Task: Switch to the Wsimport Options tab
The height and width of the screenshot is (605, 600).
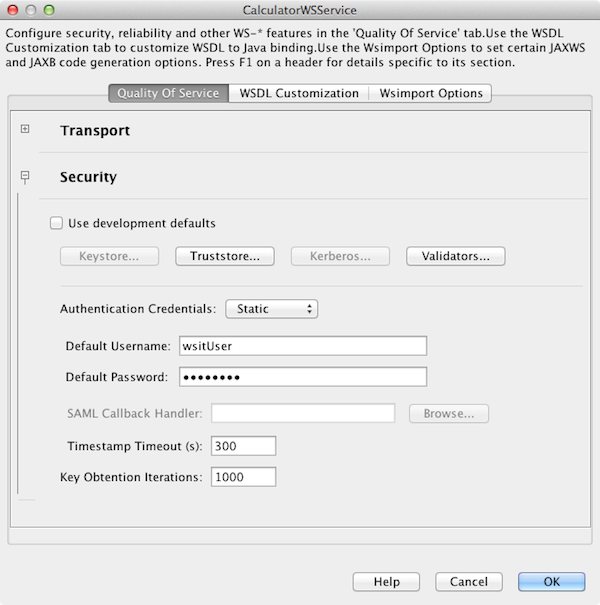Action: pos(429,93)
